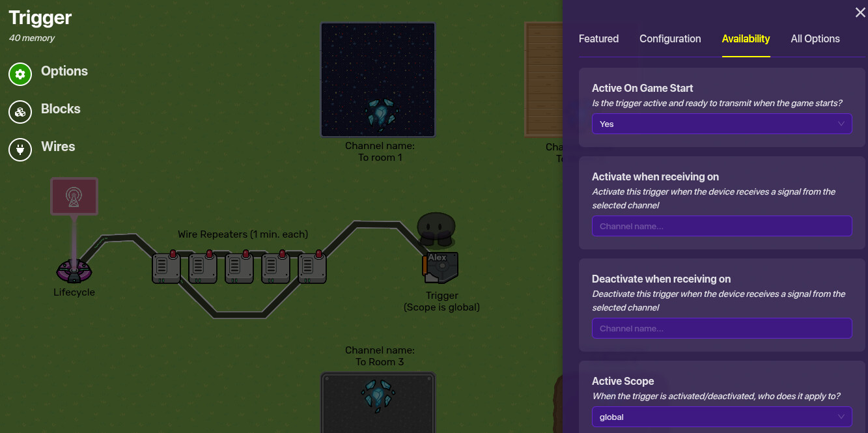Switch to the Featured tab

[598, 39]
